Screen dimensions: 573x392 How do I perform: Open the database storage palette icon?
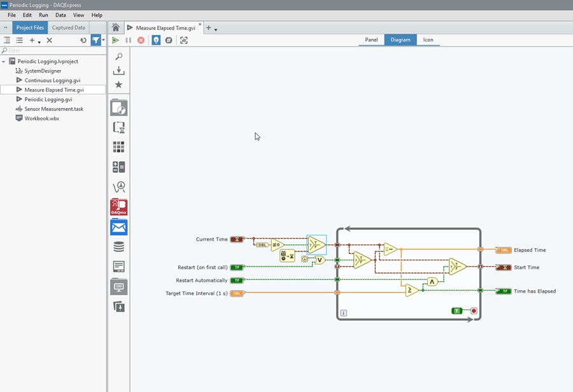tap(118, 247)
